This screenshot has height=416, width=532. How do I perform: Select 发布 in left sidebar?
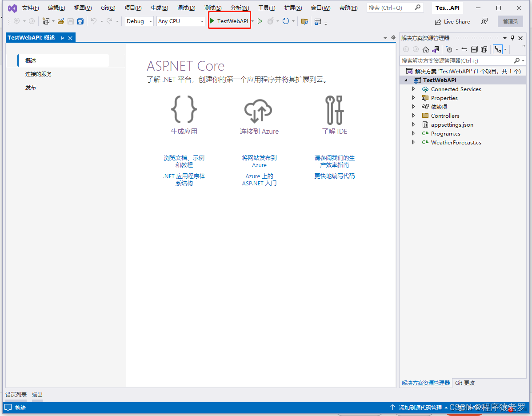click(x=31, y=87)
